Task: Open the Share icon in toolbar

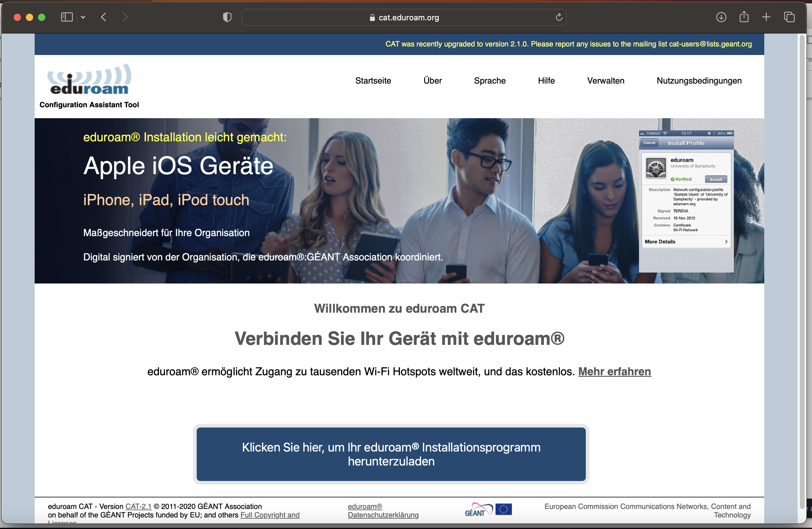Action: pos(744,17)
